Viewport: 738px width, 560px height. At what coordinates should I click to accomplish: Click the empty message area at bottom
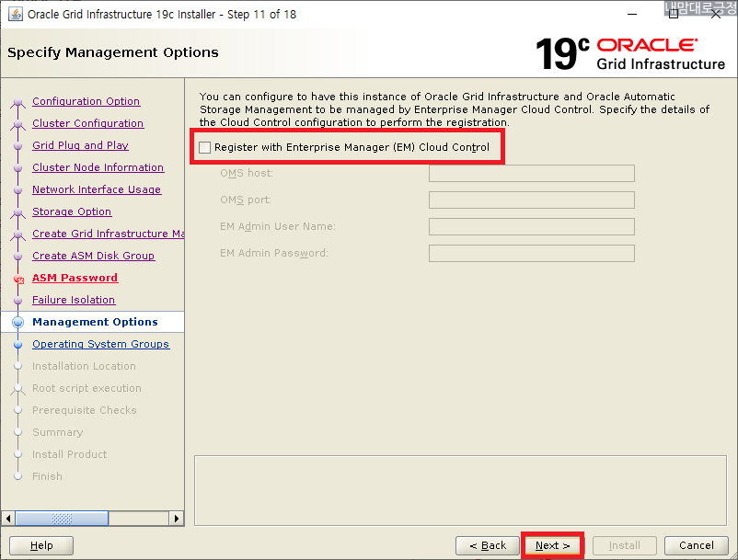[x=460, y=490]
